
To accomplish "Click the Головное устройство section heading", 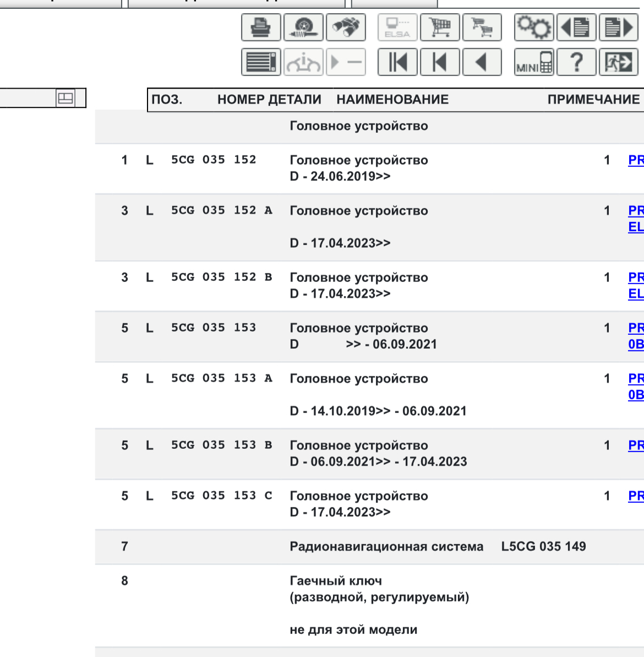I will [x=359, y=126].
